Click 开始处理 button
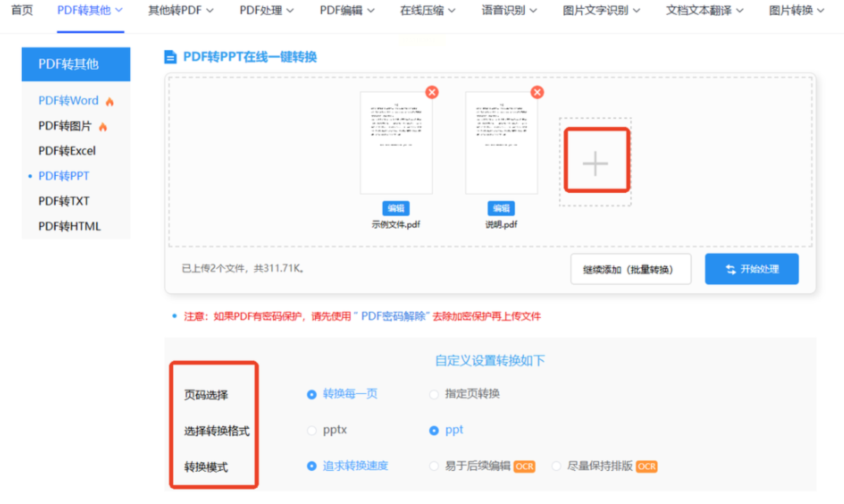This screenshot has width=844, height=504. [x=751, y=269]
